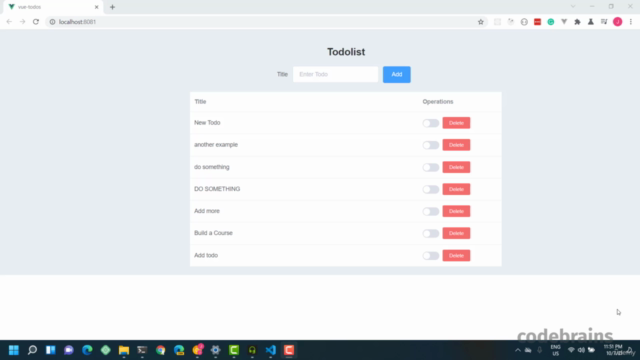Delete the Build a Course item

pos(456,233)
